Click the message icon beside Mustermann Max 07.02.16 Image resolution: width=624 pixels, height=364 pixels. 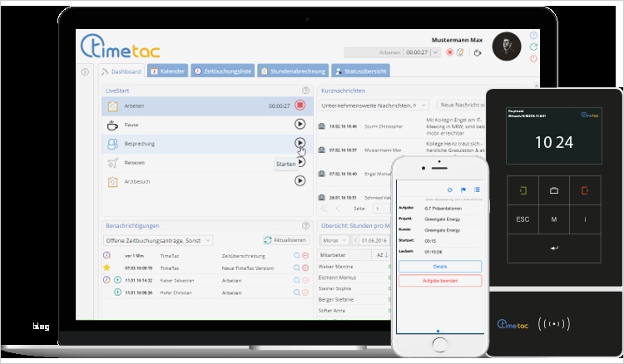click(321, 150)
